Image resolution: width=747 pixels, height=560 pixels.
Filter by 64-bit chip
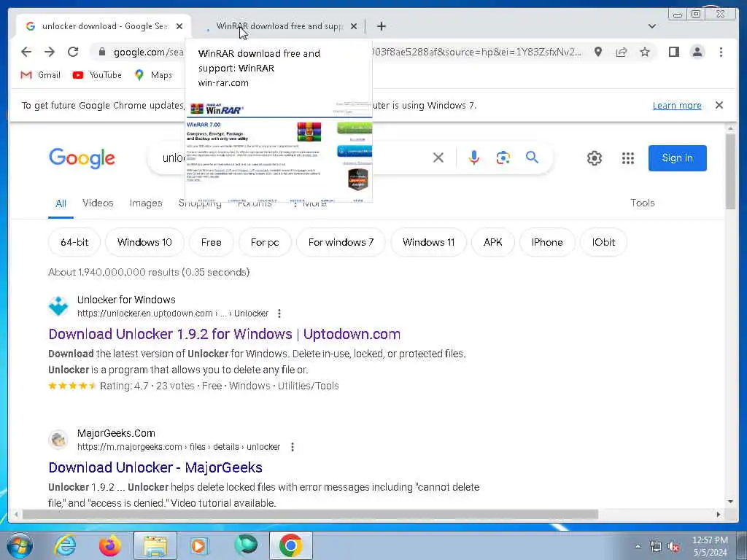pos(75,242)
